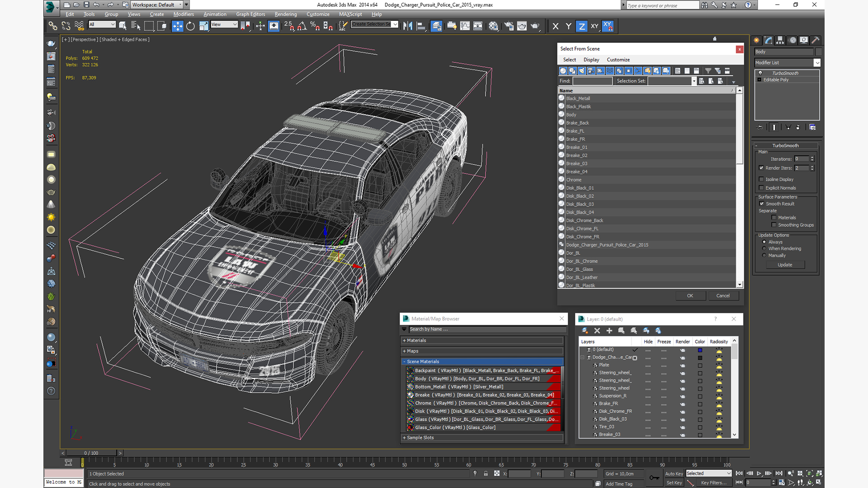Open the Modifiers menu
Screen dimensions: 868x488
click(x=184, y=14)
